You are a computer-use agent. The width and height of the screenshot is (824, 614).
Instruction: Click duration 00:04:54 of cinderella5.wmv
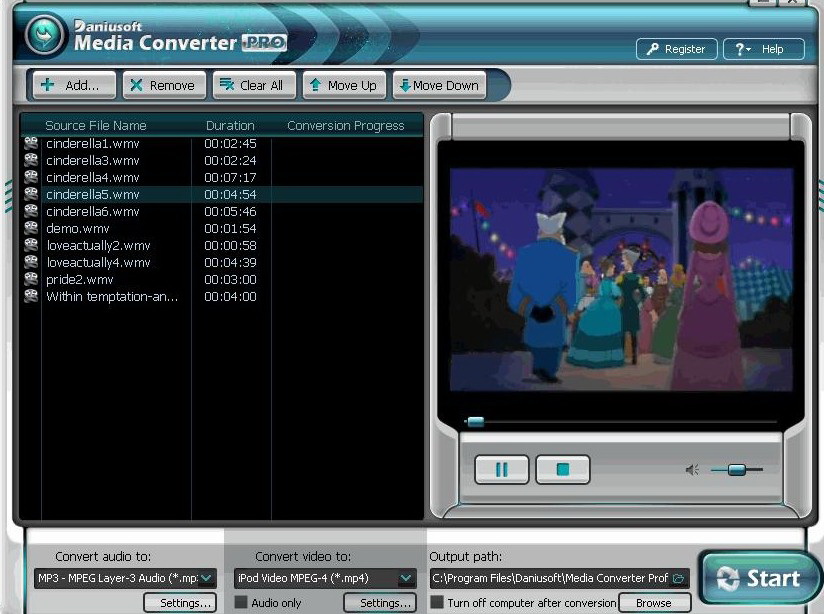click(230, 194)
